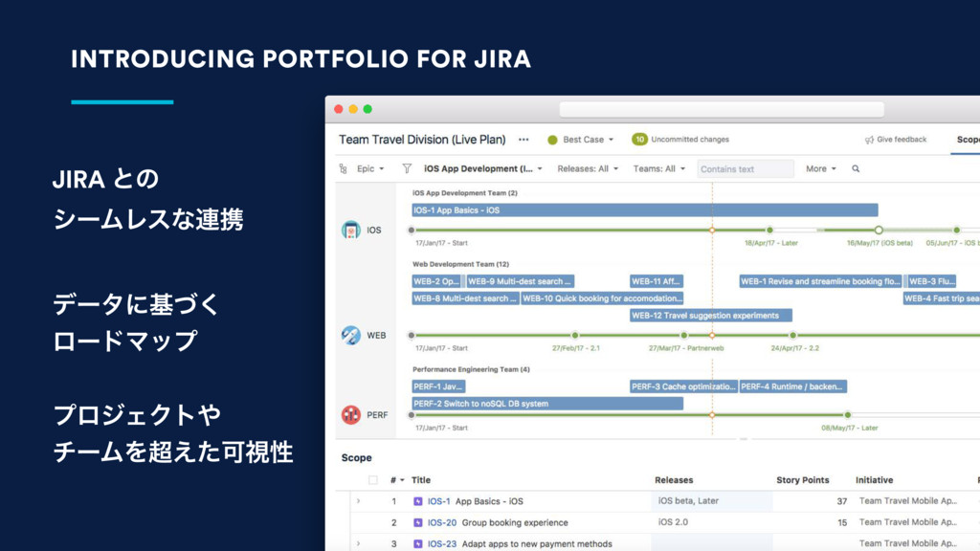This screenshot has width=980, height=551.
Task: Open the IOS-1 issue link
Action: (438, 501)
